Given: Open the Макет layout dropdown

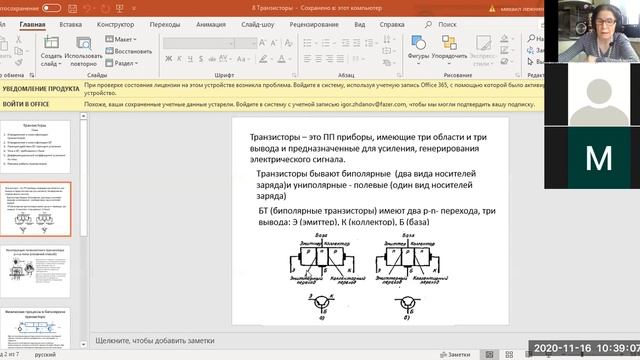Looking at the screenshot, I should [121, 39].
